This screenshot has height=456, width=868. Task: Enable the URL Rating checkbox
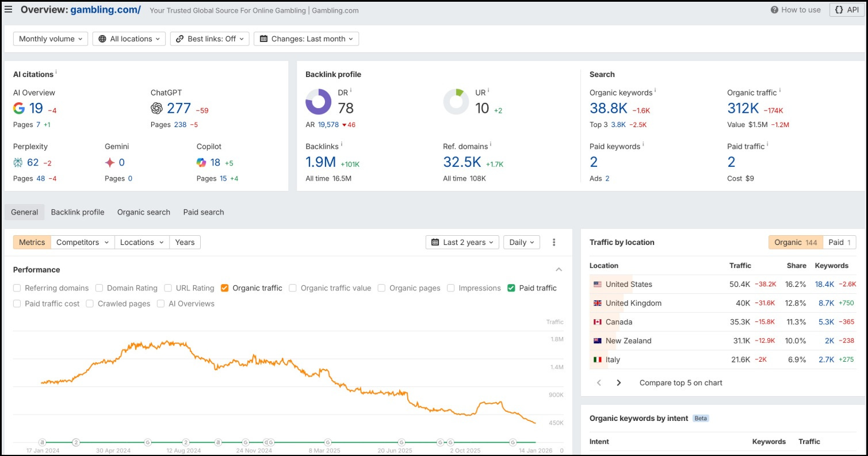[168, 288]
